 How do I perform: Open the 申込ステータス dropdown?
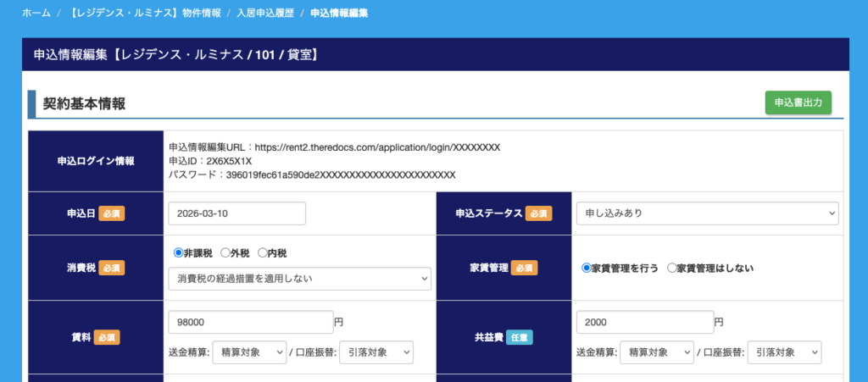[x=707, y=213]
